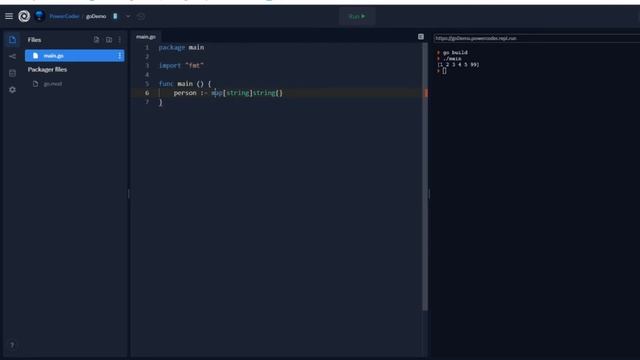Open the help question mark icon
The image size is (640, 360).
click(x=12, y=345)
